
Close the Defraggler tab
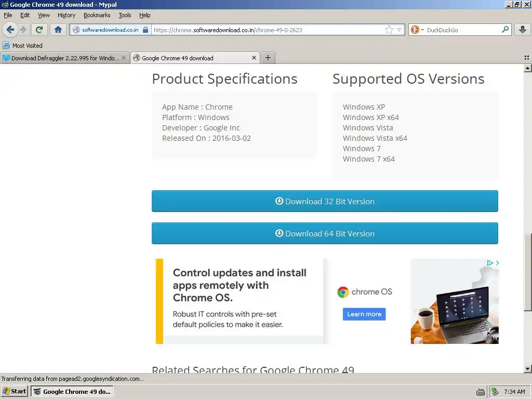(124, 58)
